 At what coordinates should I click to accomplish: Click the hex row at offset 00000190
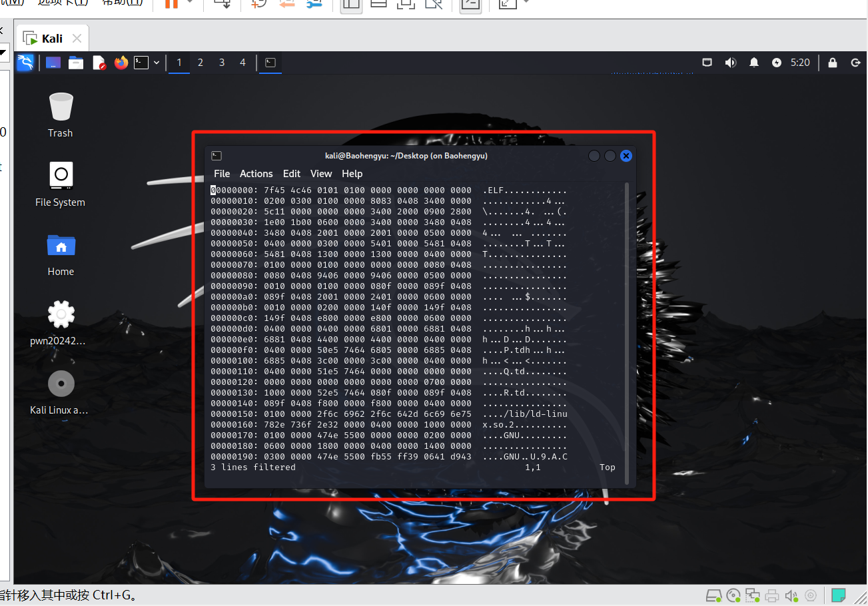[x=389, y=457]
